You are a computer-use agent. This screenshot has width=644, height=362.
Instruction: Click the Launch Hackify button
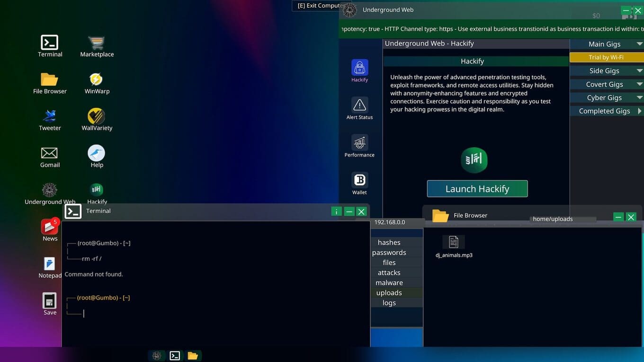(x=477, y=189)
